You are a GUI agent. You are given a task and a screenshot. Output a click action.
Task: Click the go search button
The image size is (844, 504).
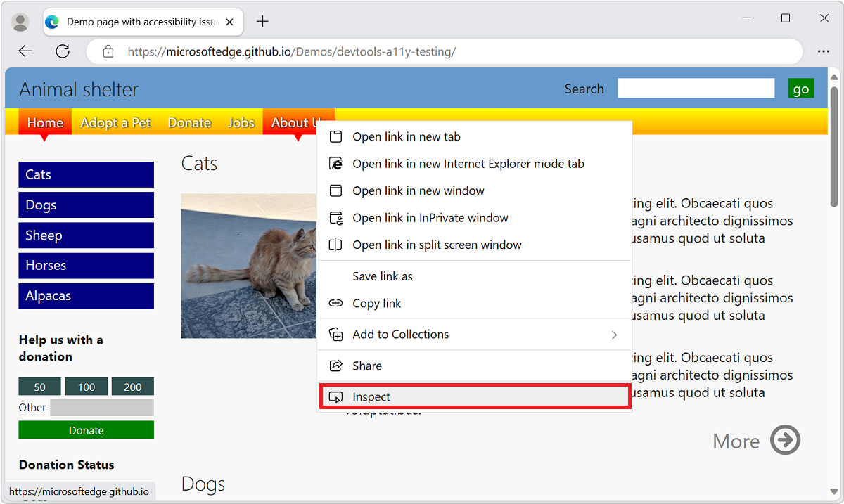[x=801, y=89]
